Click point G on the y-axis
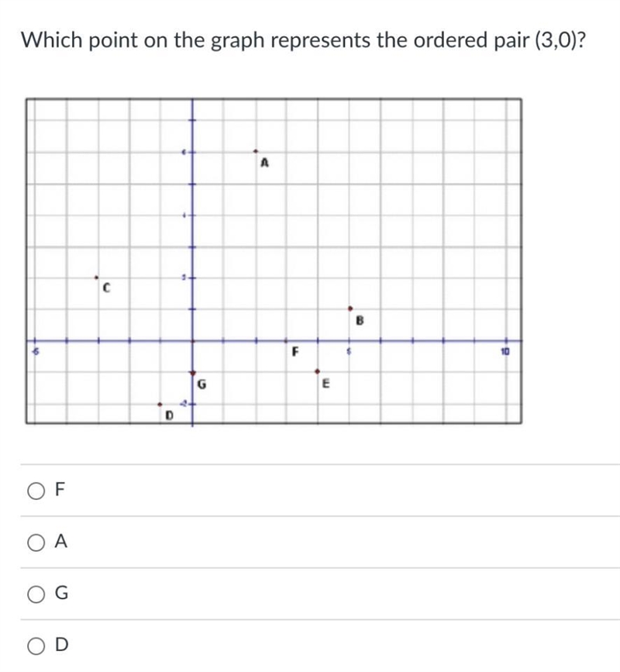 (x=193, y=373)
